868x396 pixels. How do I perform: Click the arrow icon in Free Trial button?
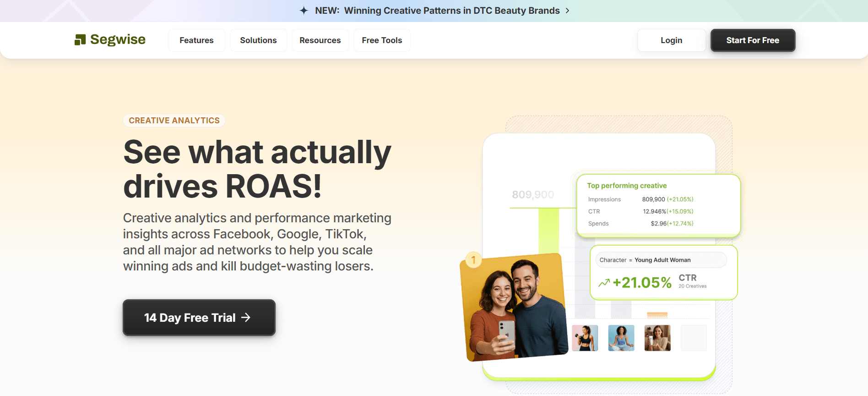pos(246,318)
